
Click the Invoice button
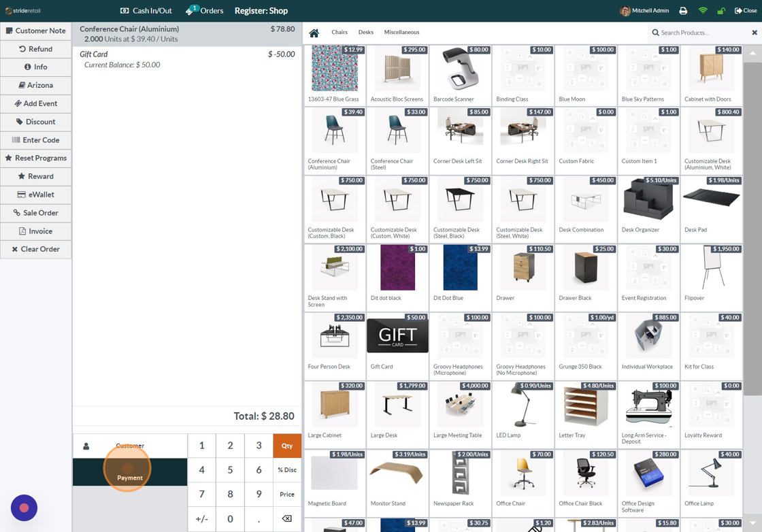pyautogui.click(x=35, y=231)
